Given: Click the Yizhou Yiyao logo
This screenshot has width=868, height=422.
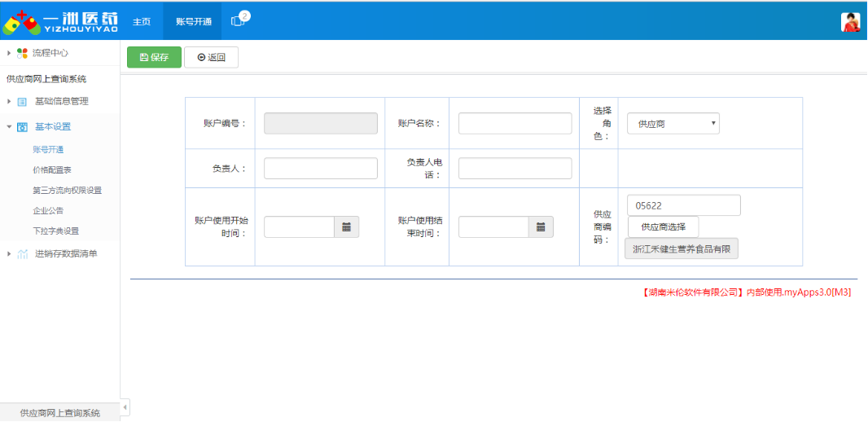Looking at the screenshot, I should point(61,21).
